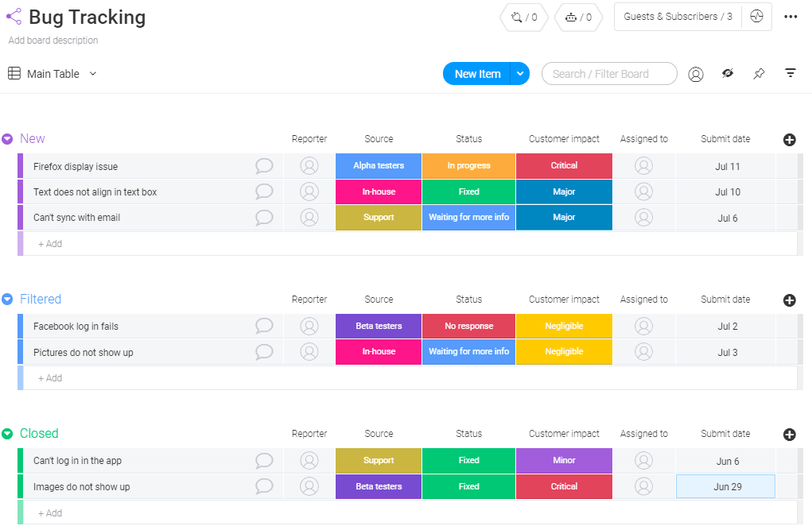Viewport: 812px width, 526px height.
Task: Open the New Item dropdown arrow
Action: (x=519, y=73)
